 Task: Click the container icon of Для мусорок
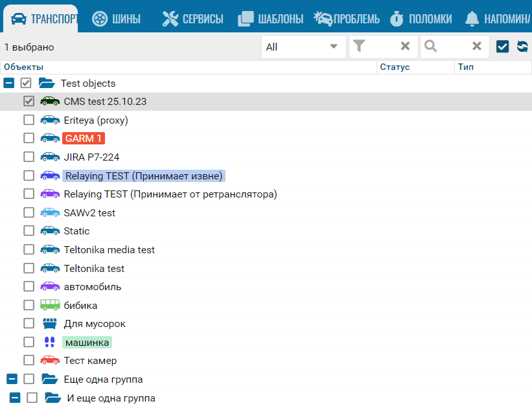tap(50, 324)
